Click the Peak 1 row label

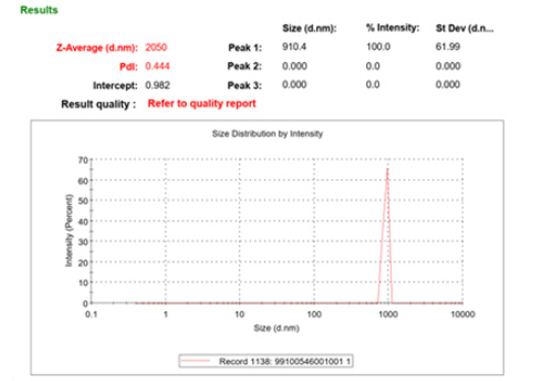(x=245, y=47)
